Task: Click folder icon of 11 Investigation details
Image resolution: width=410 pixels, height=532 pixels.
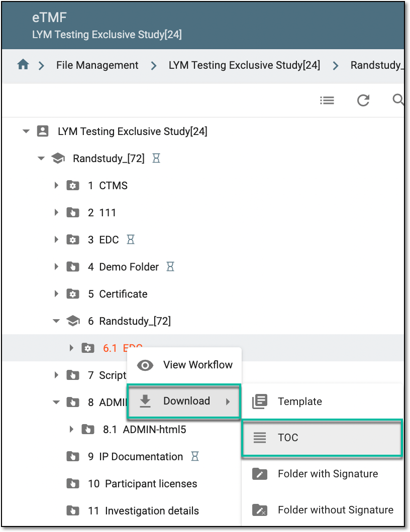Action: tap(73, 510)
